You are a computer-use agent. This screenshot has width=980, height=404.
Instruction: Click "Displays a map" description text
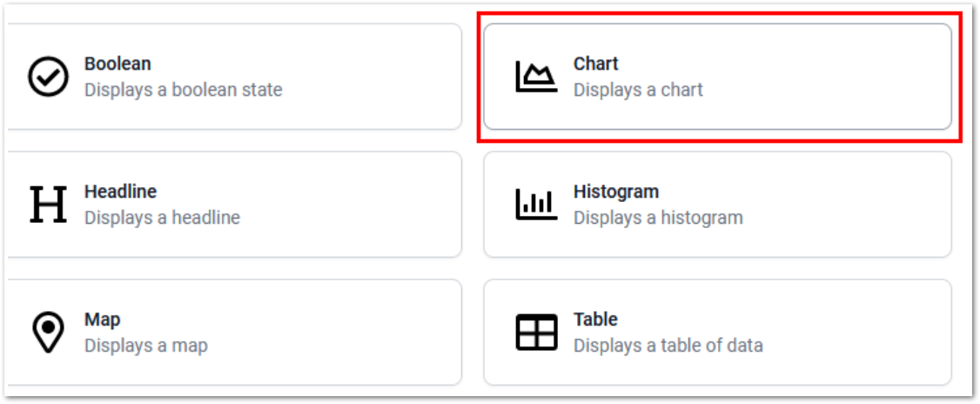146,346
